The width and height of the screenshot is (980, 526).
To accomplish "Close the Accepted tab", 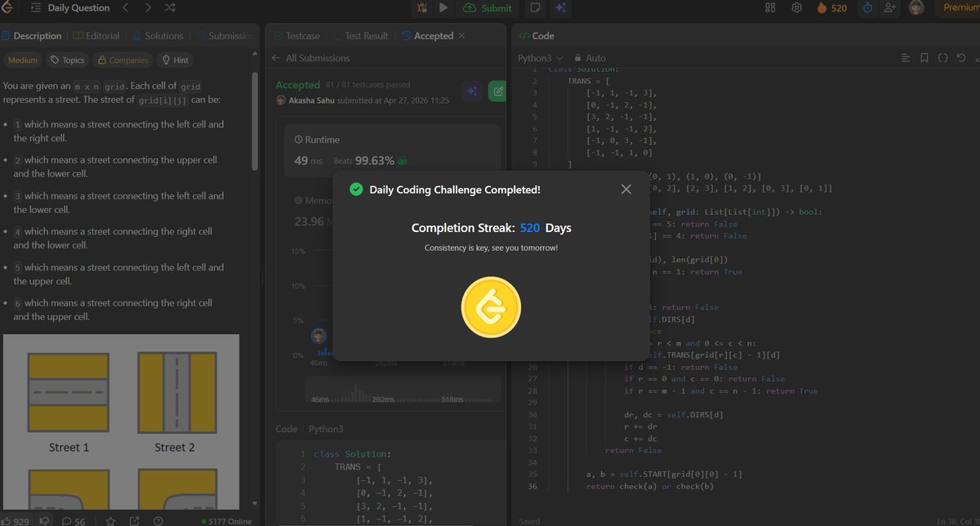I will click(x=461, y=36).
